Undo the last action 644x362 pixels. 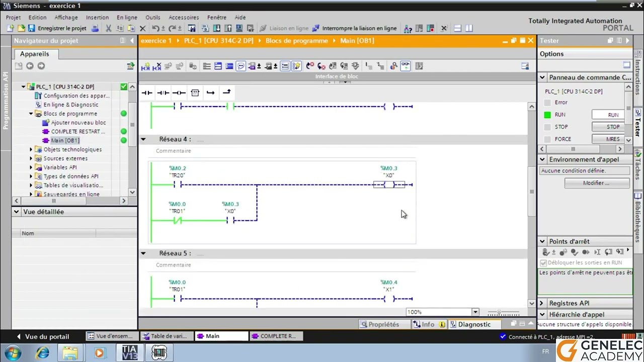click(x=156, y=29)
